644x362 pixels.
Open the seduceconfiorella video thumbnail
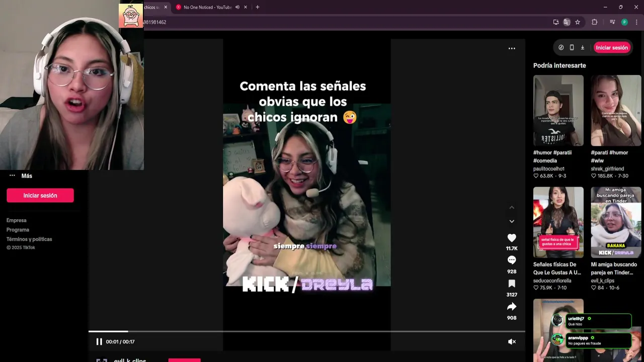(x=558, y=222)
